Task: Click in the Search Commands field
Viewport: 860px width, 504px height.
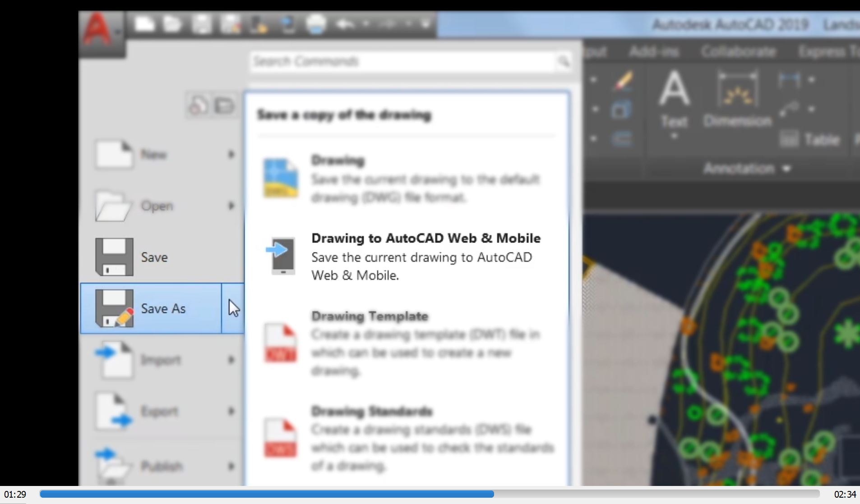Action: (402, 61)
